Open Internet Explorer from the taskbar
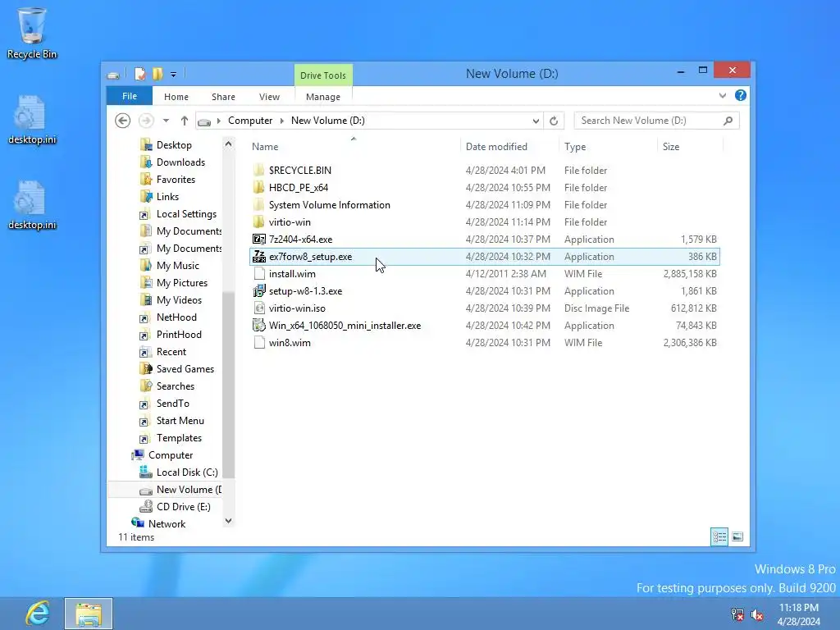The image size is (840, 630). pos(38,614)
